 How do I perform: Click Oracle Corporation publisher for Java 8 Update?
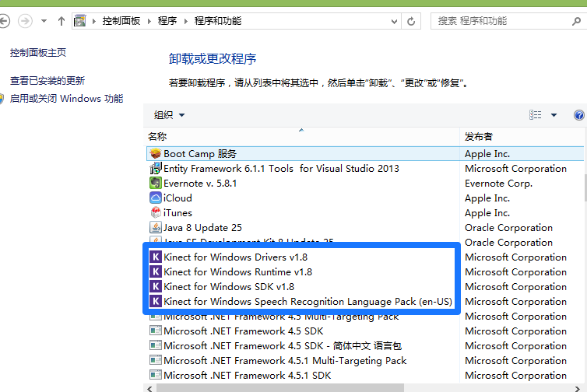tap(508, 227)
